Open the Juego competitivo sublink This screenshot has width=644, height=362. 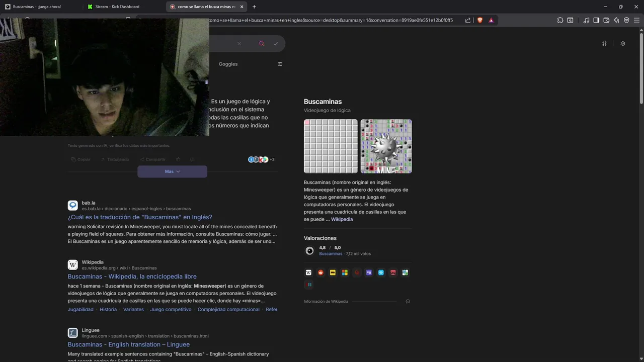[171, 310]
